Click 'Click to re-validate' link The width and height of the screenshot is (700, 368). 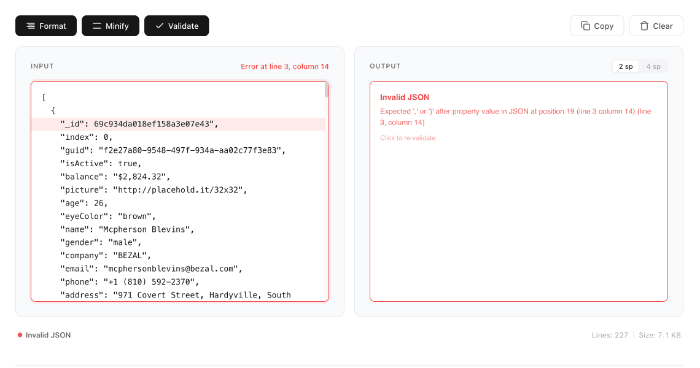click(408, 138)
